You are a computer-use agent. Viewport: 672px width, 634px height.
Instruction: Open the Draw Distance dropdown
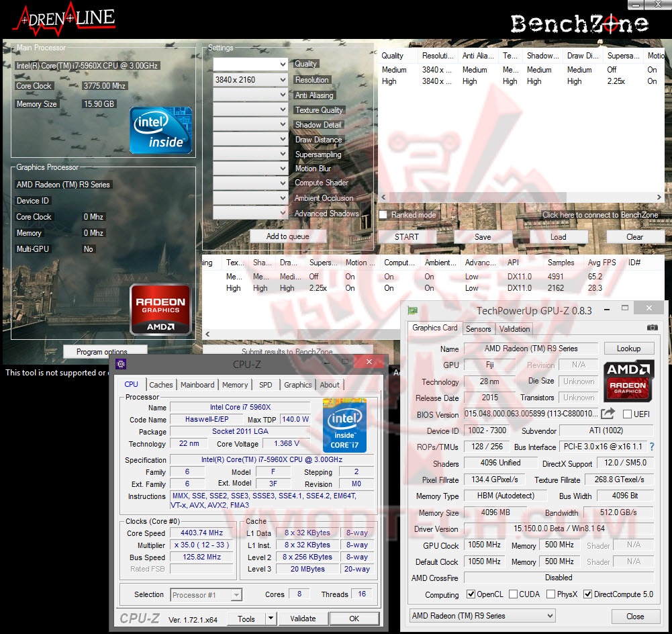coord(250,139)
